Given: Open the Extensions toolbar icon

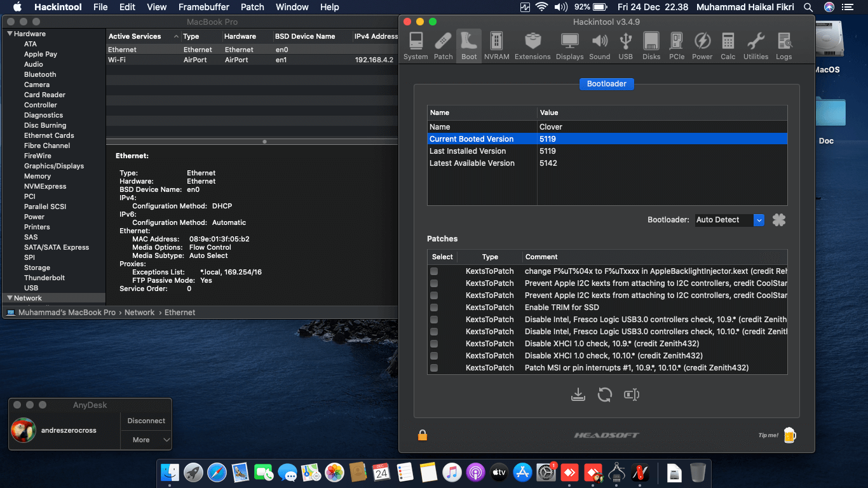Looking at the screenshot, I should tap(532, 46).
